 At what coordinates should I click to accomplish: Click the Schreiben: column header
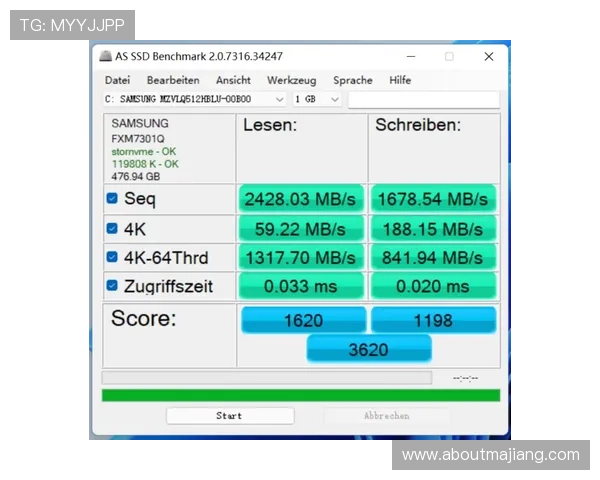[x=418, y=125]
